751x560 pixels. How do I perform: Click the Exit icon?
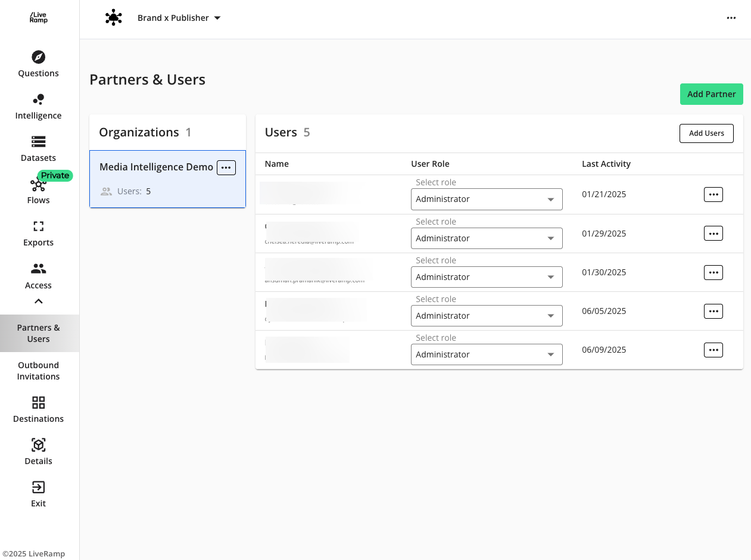click(x=38, y=487)
